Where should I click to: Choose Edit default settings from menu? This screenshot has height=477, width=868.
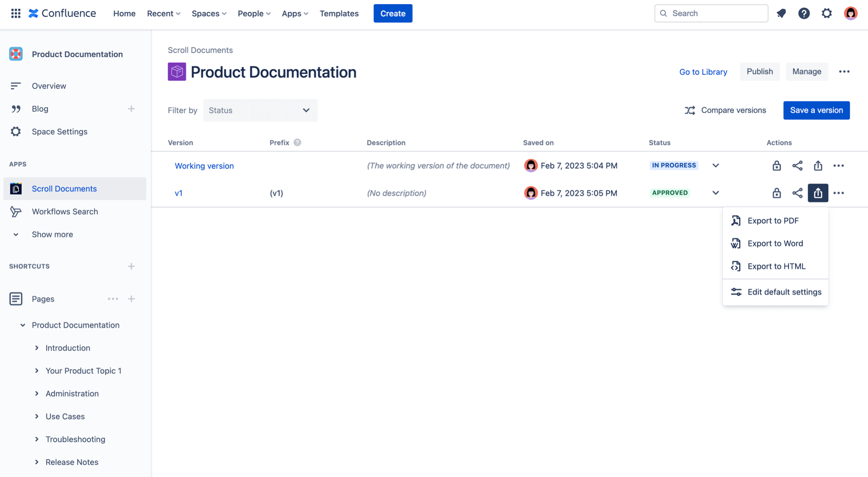(784, 292)
